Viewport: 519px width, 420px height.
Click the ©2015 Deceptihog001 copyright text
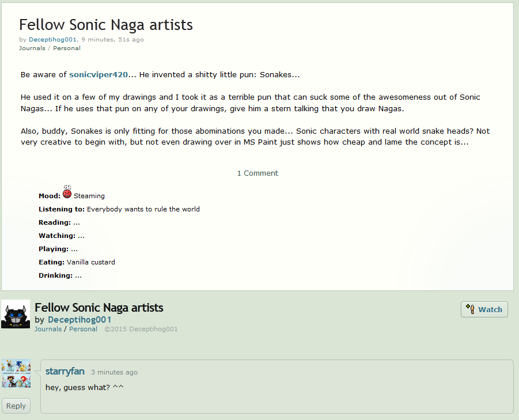[141, 329]
